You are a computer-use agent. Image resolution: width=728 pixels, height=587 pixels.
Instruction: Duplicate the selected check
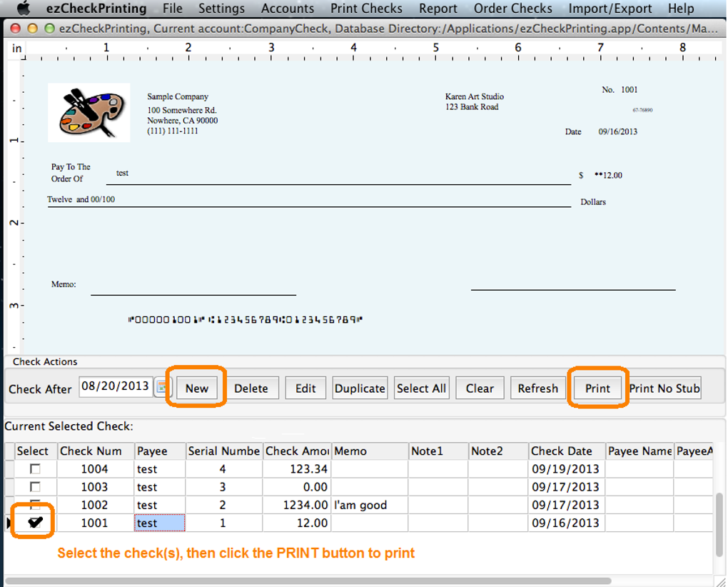tap(360, 388)
